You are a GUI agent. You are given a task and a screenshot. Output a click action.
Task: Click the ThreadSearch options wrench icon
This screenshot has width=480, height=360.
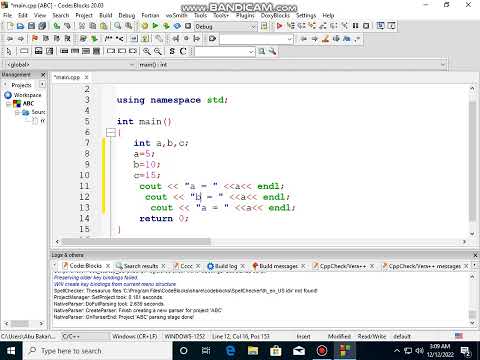(x=273, y=51)
